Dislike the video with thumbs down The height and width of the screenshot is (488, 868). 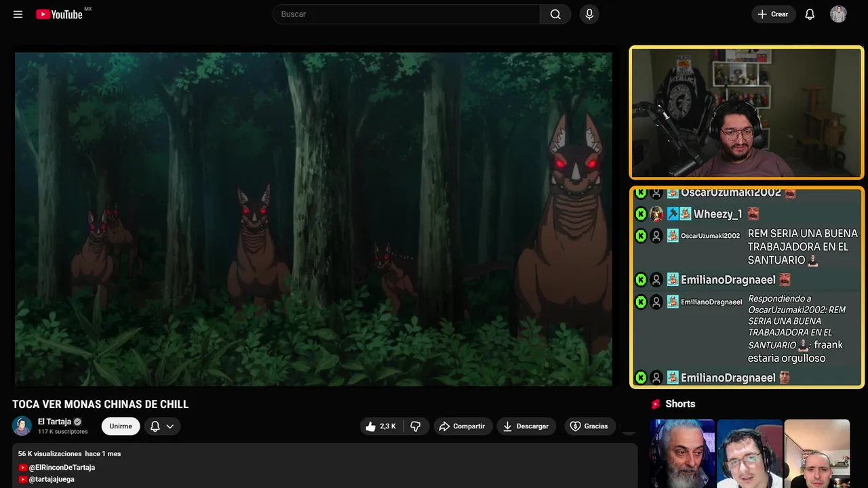416,426
